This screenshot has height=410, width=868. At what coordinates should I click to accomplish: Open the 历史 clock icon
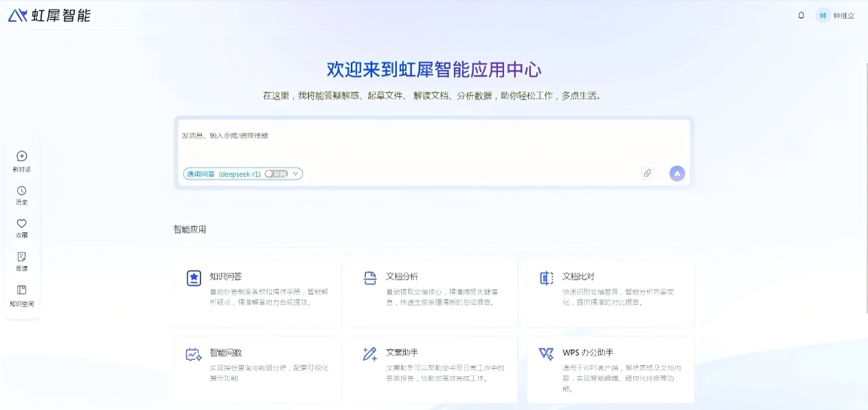[x=21, y=191]
